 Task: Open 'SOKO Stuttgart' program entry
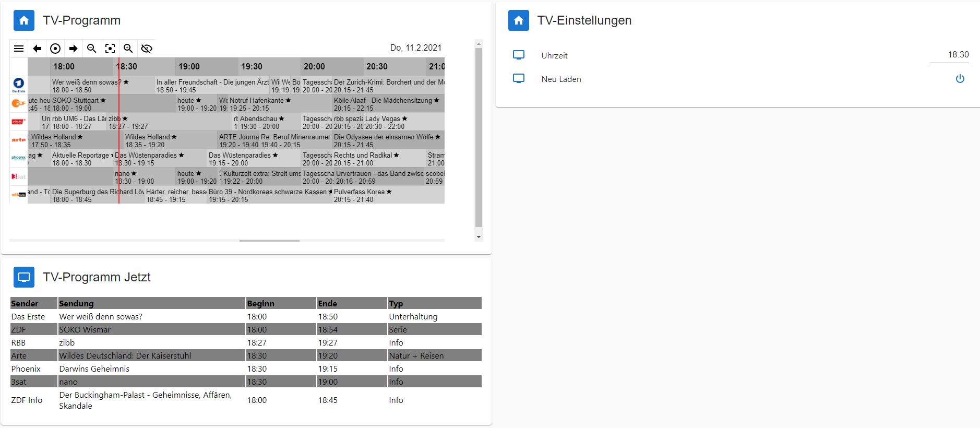tap(113, 104)
